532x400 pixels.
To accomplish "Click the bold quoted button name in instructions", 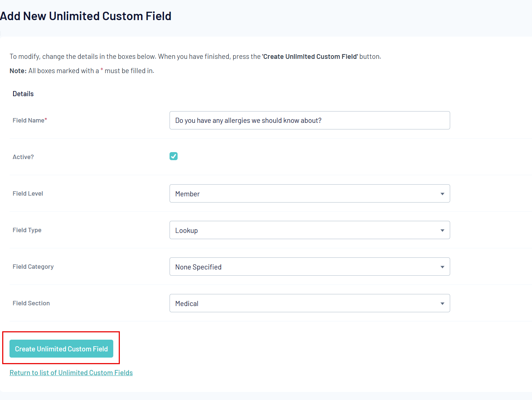I will coord(310,56).
